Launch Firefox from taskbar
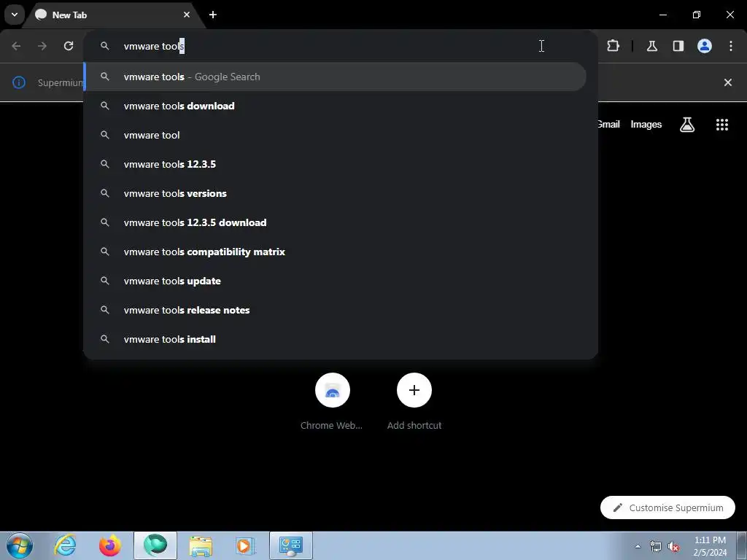Screen dimensions: 747x560 click(x=110, y=545)
